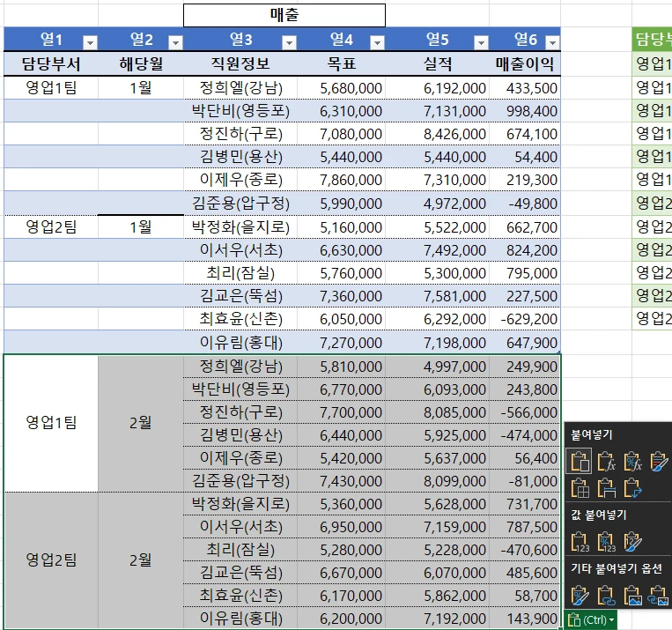Click merged cell 영업2팀 for 2월

(x=51, y=560)
